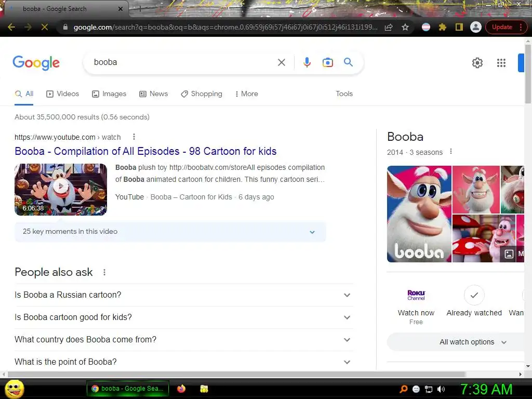Open Google quick settings gear
Image resolution: width=532 pixels, height=399 pixels.
click(477, 63)
